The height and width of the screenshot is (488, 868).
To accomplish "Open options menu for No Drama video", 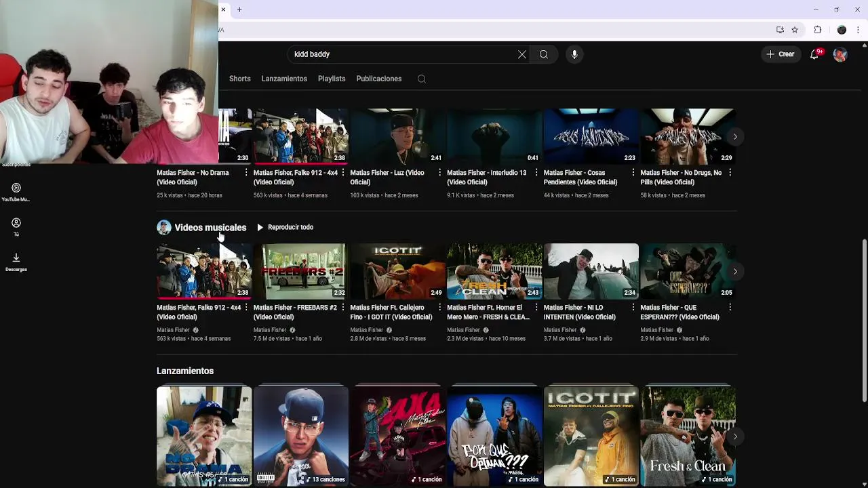I will 246,173.
